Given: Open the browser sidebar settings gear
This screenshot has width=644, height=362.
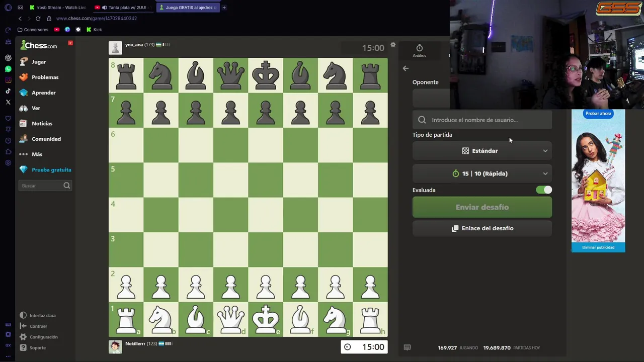Looking at the screenshot, I should coord(8,163).
